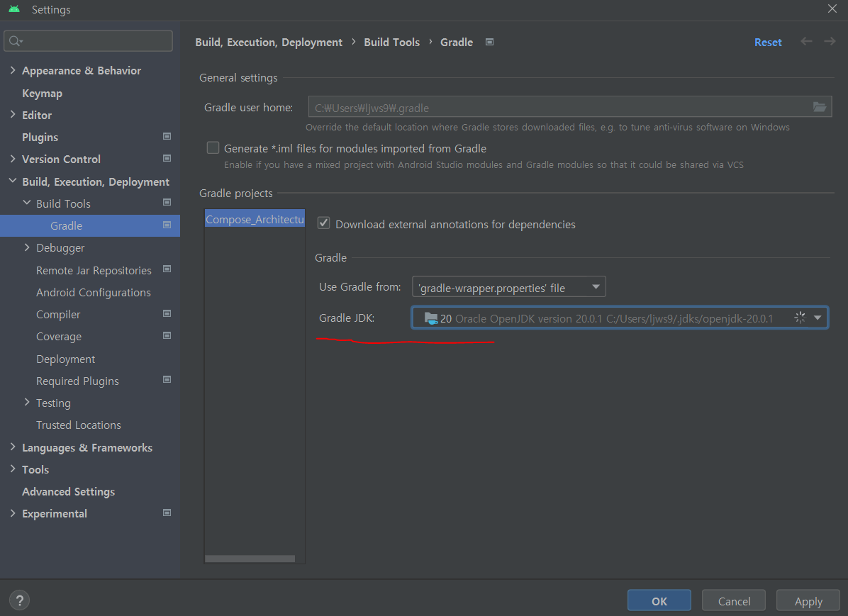Click the project-level icon next to Required Plugins
The height and width of the screenshot is (616, 848).
pyautogui.click(x=167, y=380)
